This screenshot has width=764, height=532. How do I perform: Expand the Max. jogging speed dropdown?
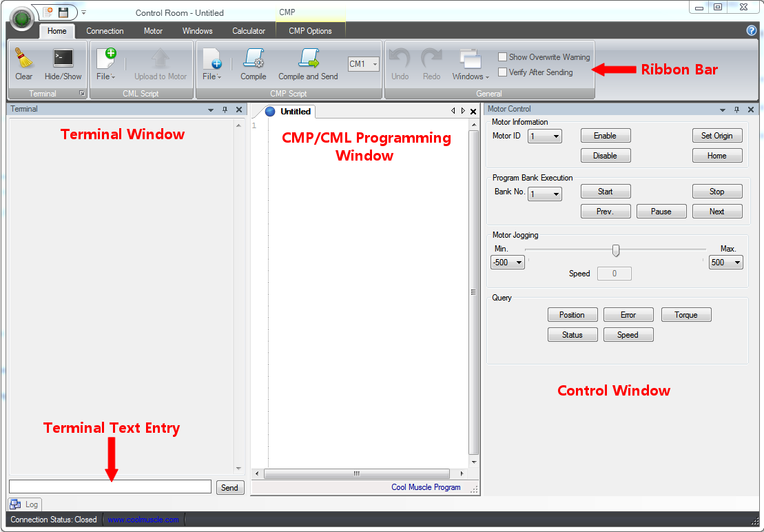pos(726,263)
